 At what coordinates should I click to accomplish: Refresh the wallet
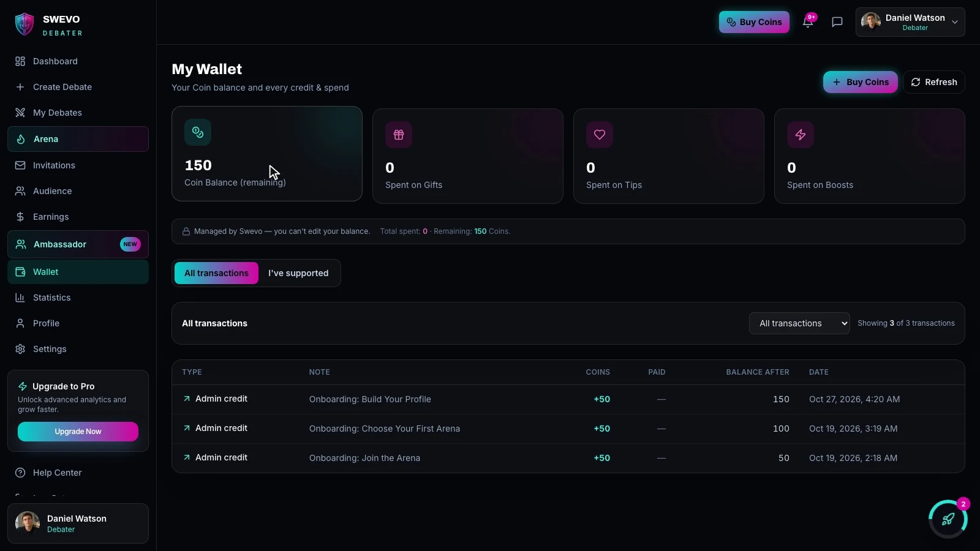933,82
